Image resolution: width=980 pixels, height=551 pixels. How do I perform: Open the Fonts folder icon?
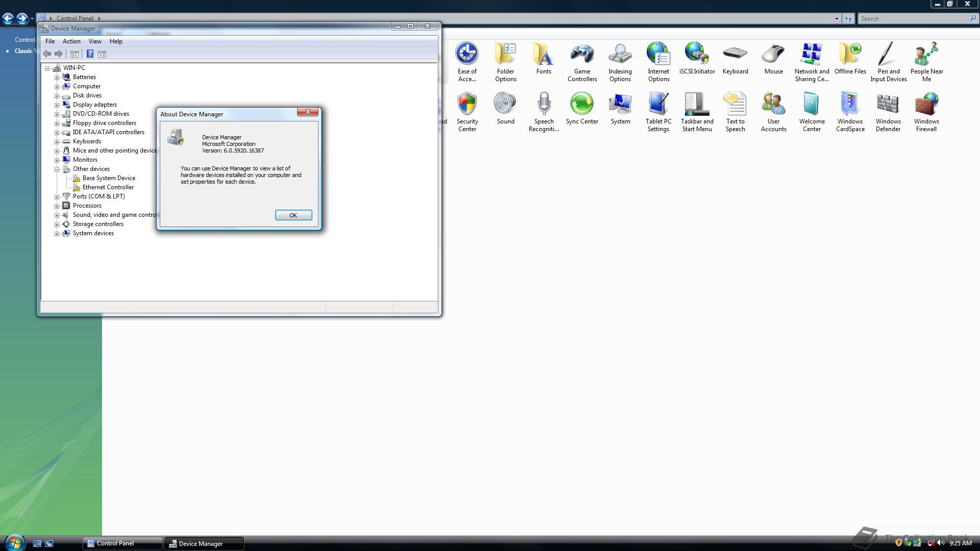point(544,58)
